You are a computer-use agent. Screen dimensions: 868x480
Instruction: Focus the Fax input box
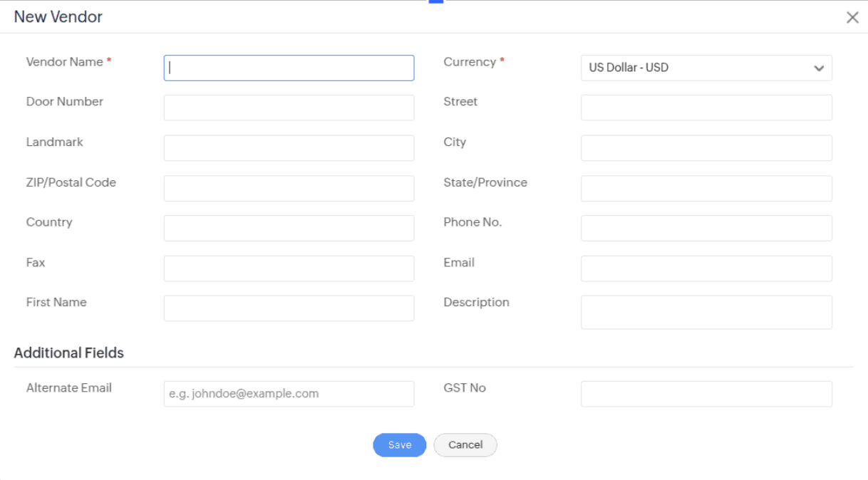(x=289, y=268)
